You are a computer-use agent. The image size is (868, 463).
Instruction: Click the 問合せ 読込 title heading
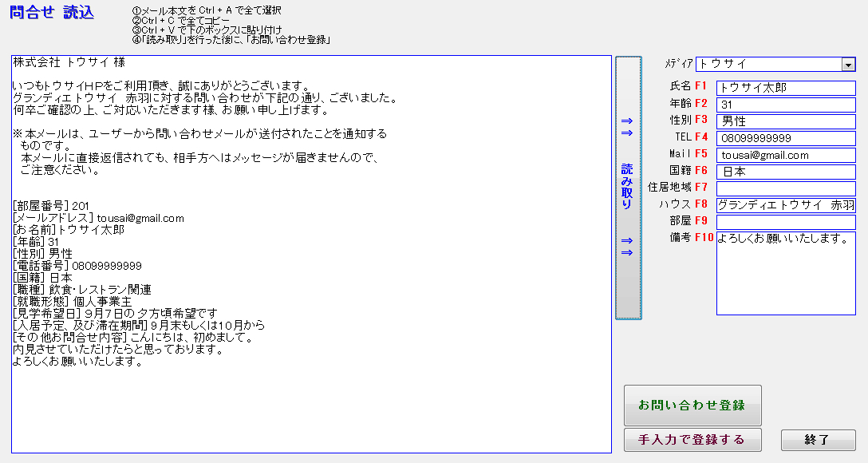coord(52,13)
